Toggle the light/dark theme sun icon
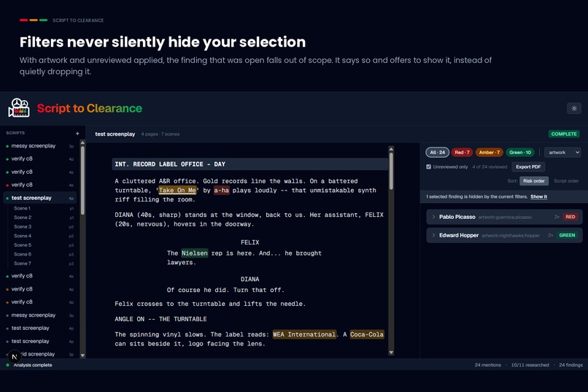Viewport: 588px width, 392px height. click(573, 109)
